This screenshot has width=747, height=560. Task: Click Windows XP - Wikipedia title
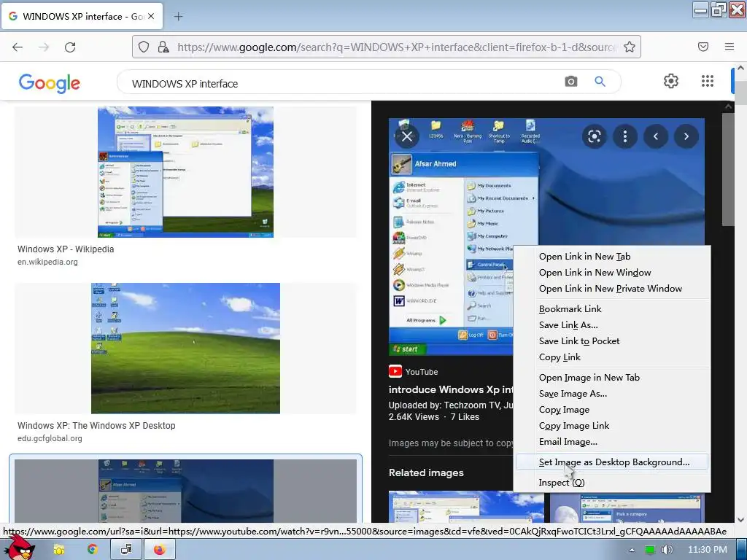(x=66, y=249)
